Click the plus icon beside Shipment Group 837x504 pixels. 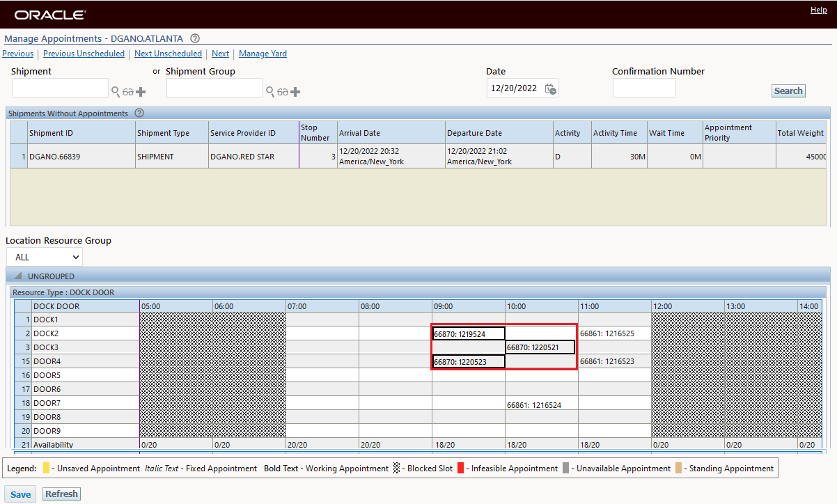tap(295, 92)
